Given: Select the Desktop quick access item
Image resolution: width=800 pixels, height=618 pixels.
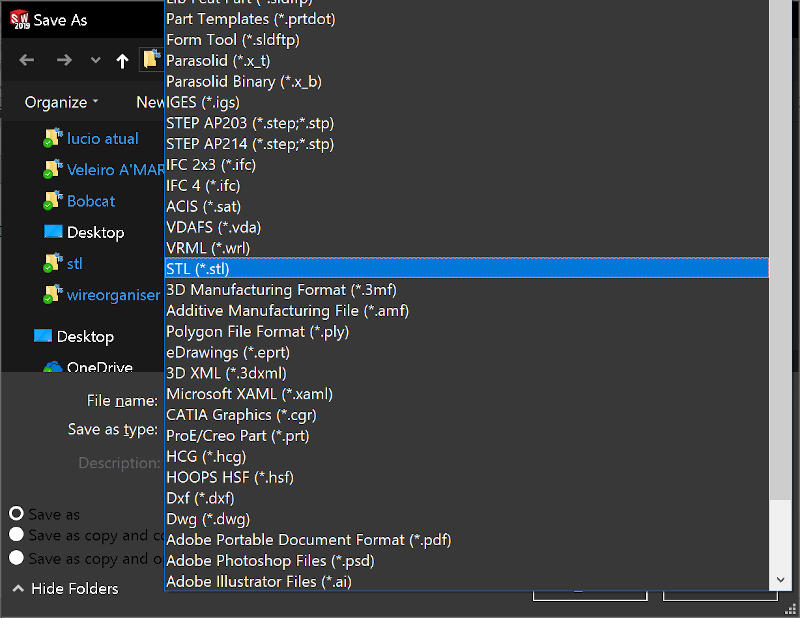Looking at the screenshot, I should point(95,232).
